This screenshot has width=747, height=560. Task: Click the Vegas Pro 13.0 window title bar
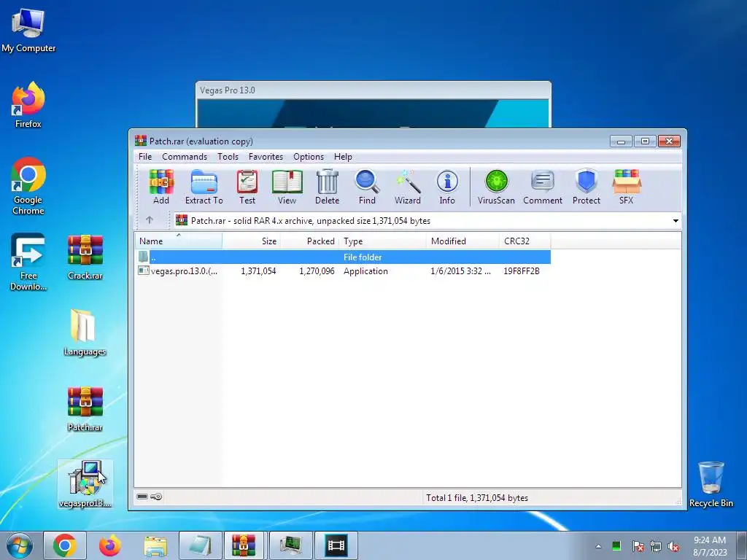point(373,90)
